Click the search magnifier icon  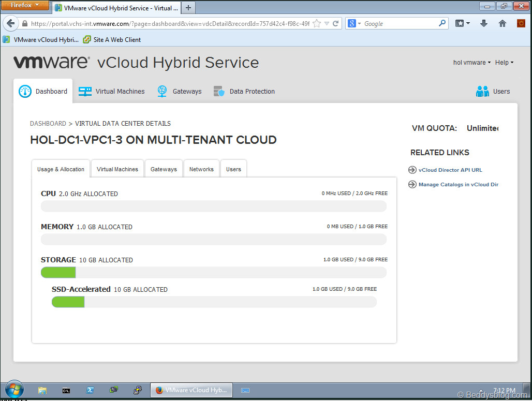pyautogui.click(x=442, y=23)
